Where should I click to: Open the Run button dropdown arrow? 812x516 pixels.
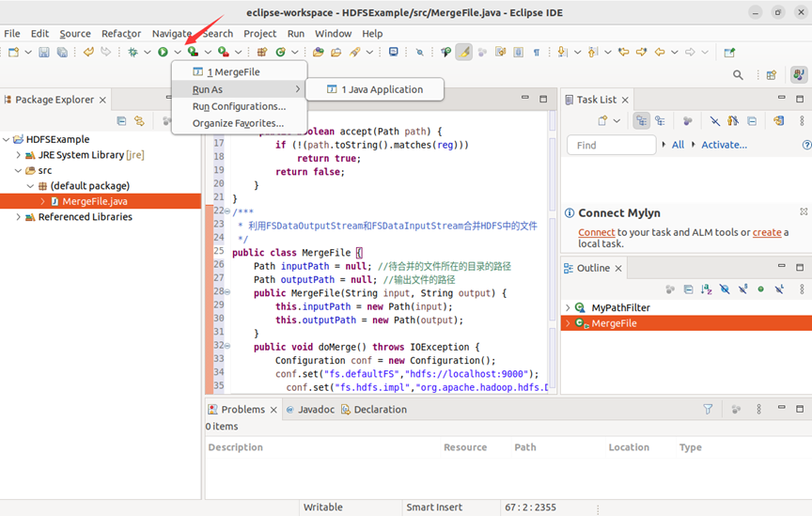178,52
